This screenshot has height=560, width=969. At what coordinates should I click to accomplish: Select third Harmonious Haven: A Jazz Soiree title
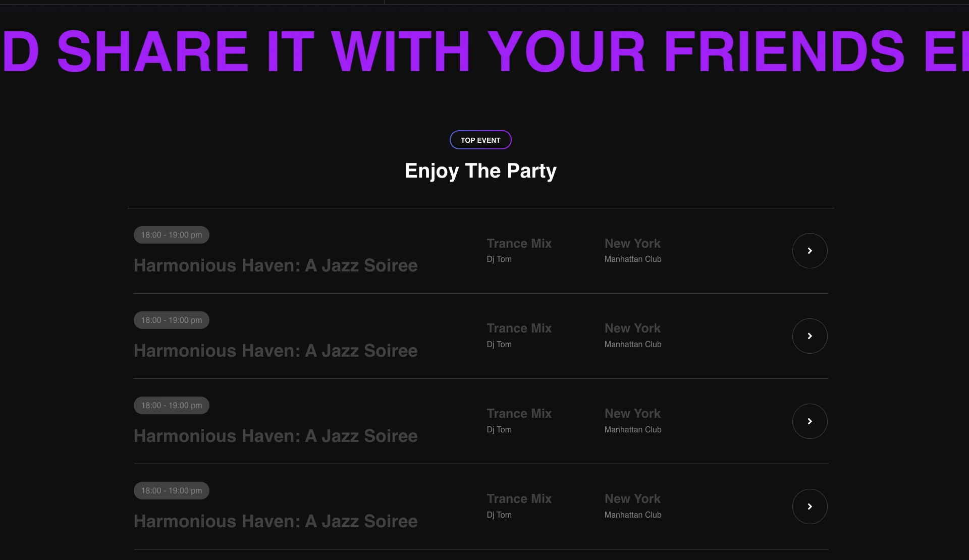click(x=276, y=436)
